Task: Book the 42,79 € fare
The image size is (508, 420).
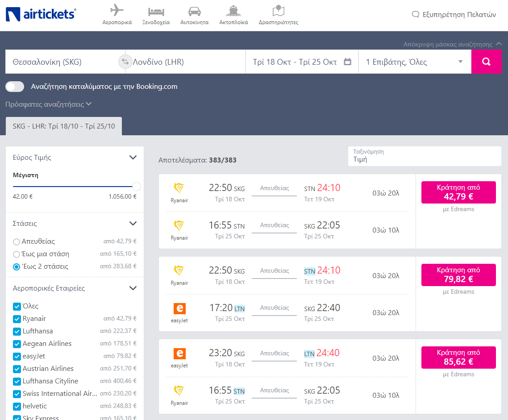Action: coord(458,192)
